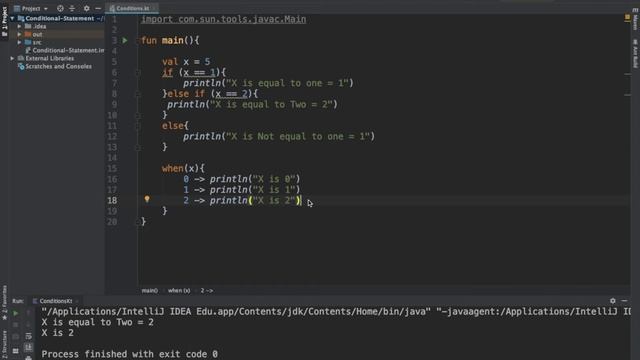Click fold toggle at line 11 else block
Screen dimensions: 640x360
[x=138, y=126]
